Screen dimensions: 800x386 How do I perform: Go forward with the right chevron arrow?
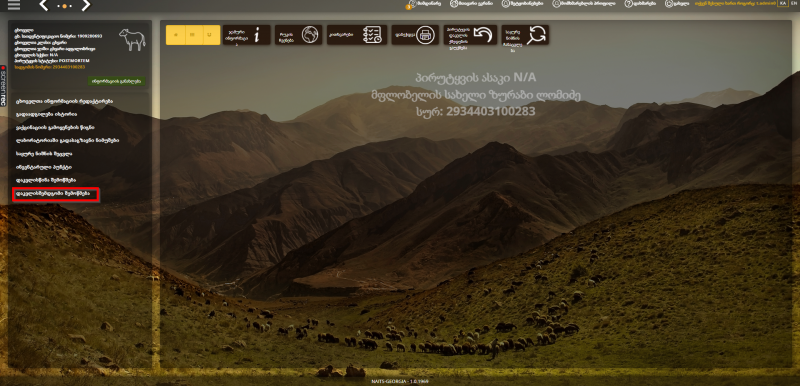86,6
